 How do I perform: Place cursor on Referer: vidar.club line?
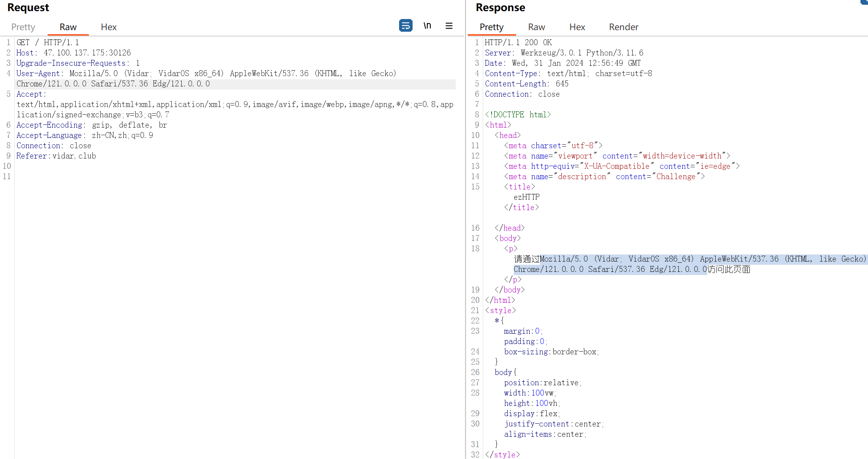pyautogui.click(x=56, y=156)
